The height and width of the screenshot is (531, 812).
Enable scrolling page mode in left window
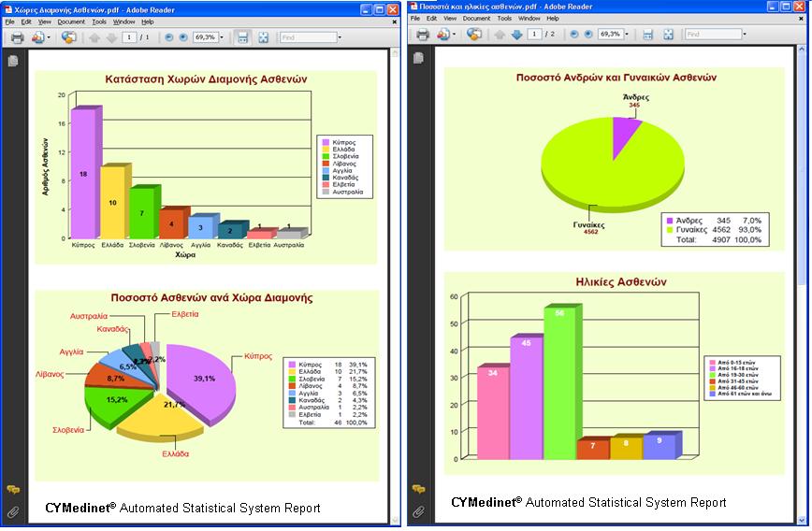[242, 37]
